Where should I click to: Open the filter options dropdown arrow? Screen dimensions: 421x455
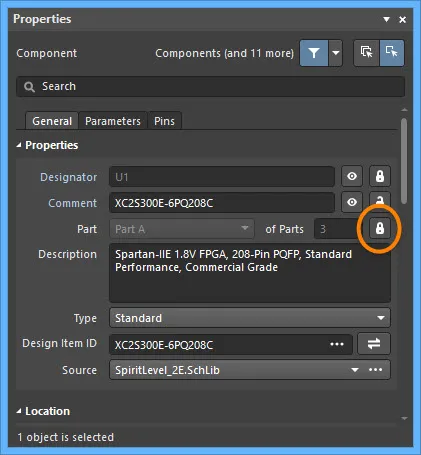[336, 53]
